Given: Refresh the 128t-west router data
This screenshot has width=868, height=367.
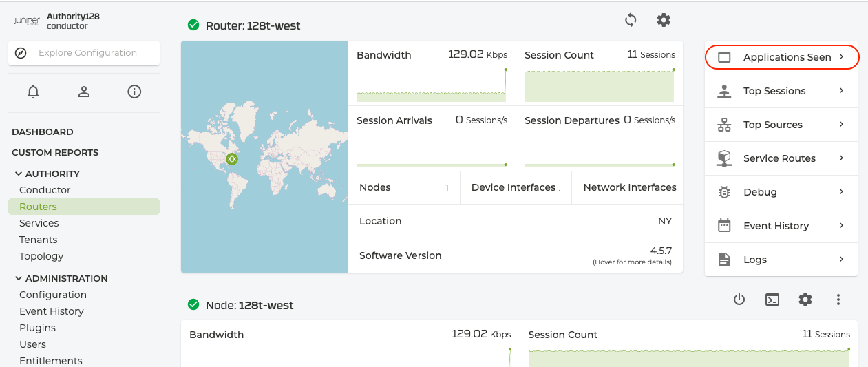Looking at the screenshot, I should [x=631, y=20].
